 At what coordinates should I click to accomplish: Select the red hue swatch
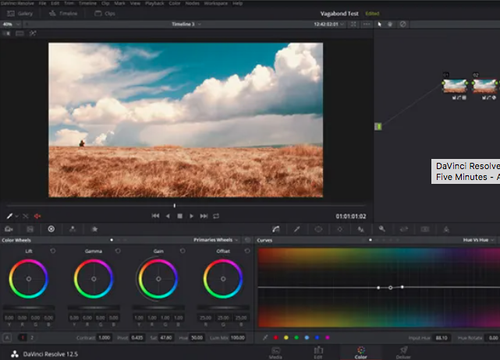[x=276, y=338]
